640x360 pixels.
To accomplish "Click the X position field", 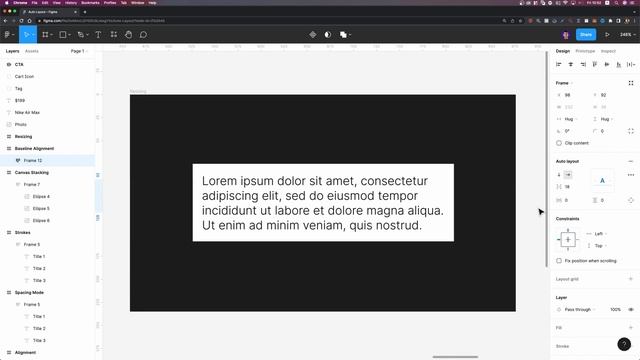I will point(572,95).
